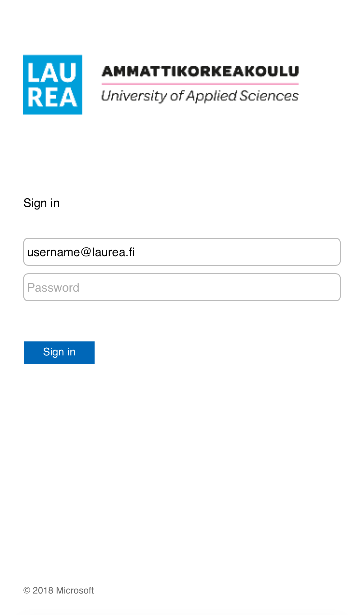Click the pink line in the Laurea banner

200,84
